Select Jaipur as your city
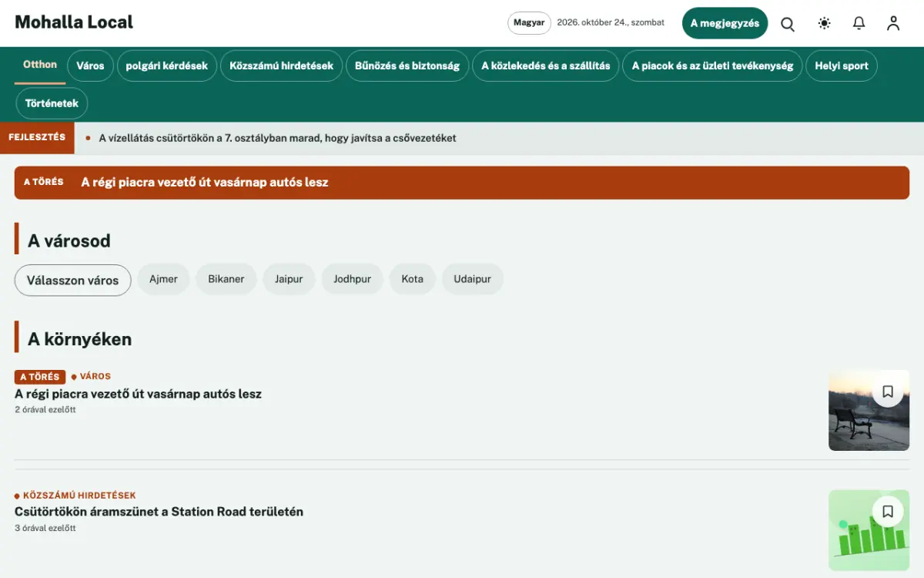Screen dimensions: 924x578 tap(289, 279)
